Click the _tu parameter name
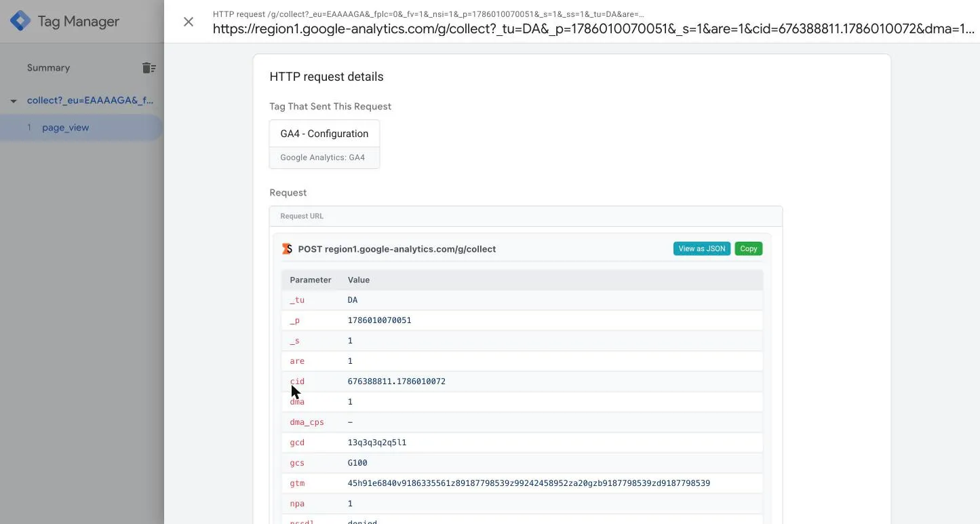The width and height of the screenshot is (980, 524). [x=297, y=300]
